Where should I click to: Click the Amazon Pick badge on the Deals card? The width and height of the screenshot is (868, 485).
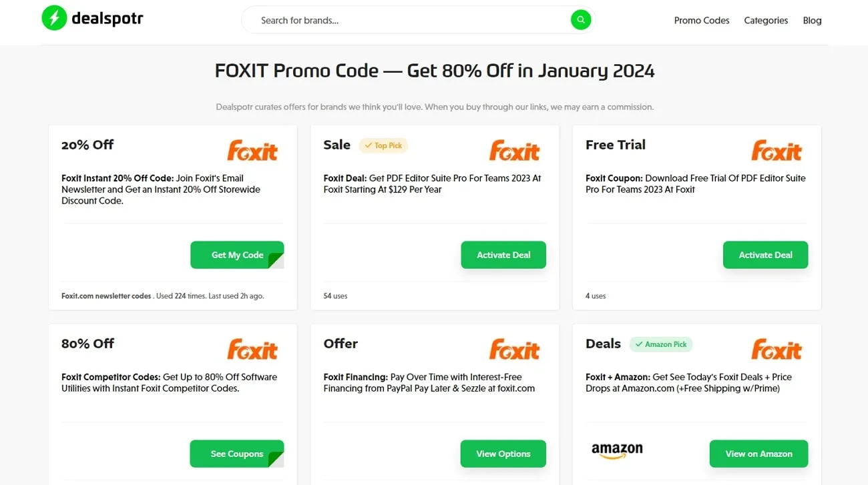coord(661,344)
